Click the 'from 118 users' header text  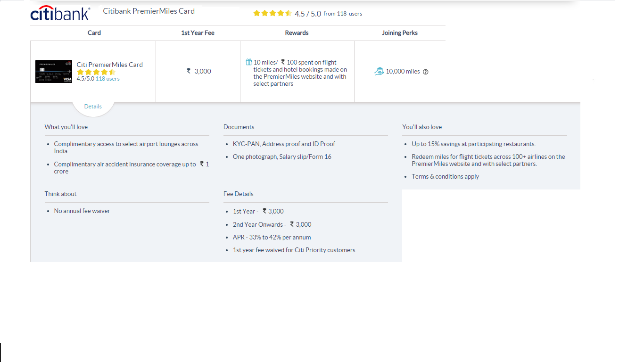coord(343,14)
